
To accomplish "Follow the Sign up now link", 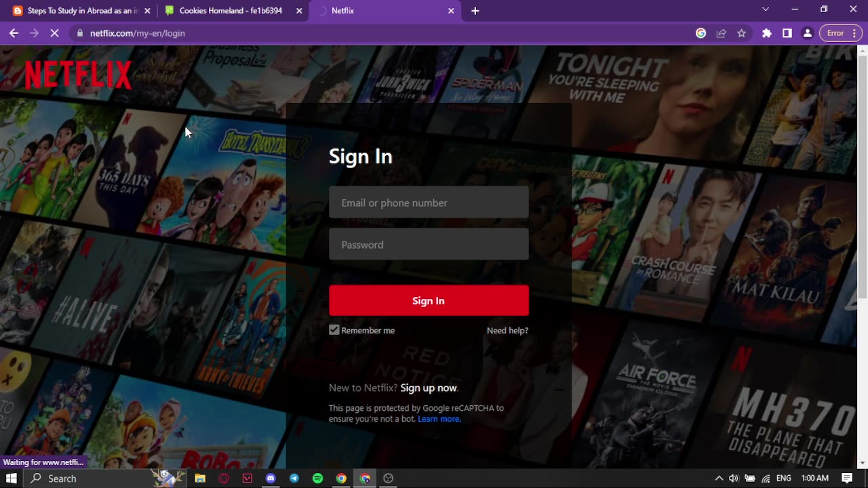I will coord(429,388).
